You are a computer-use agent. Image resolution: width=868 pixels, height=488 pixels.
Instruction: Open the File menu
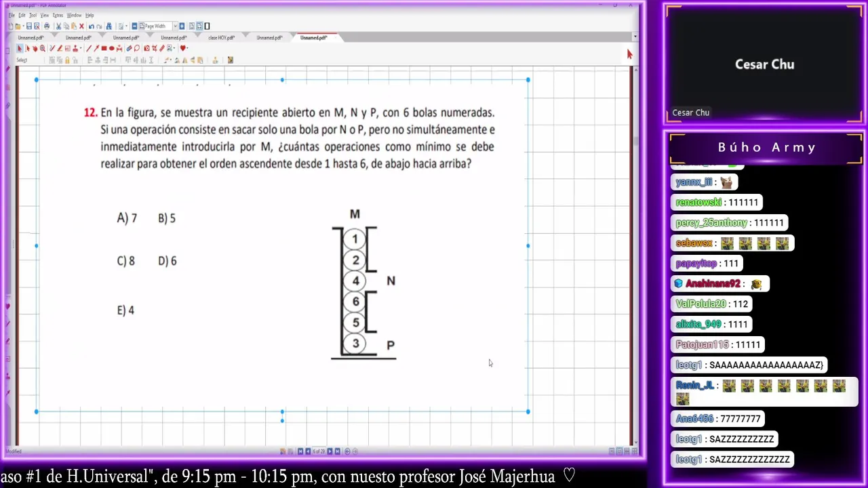(x=12, y=15)
